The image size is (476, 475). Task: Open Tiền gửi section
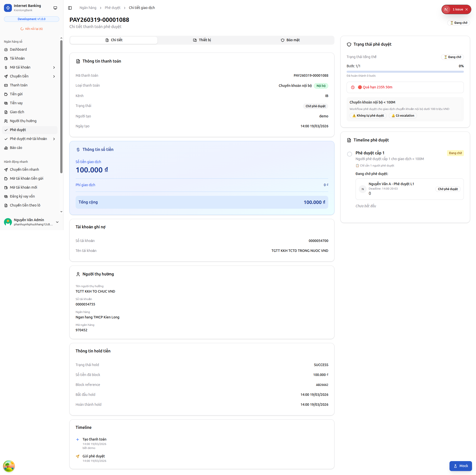30,94
